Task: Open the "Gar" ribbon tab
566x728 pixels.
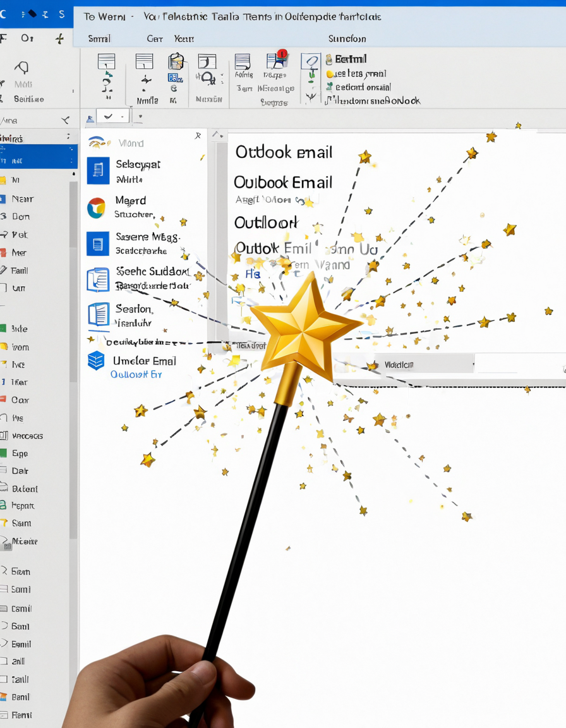Action: point(155,39)
